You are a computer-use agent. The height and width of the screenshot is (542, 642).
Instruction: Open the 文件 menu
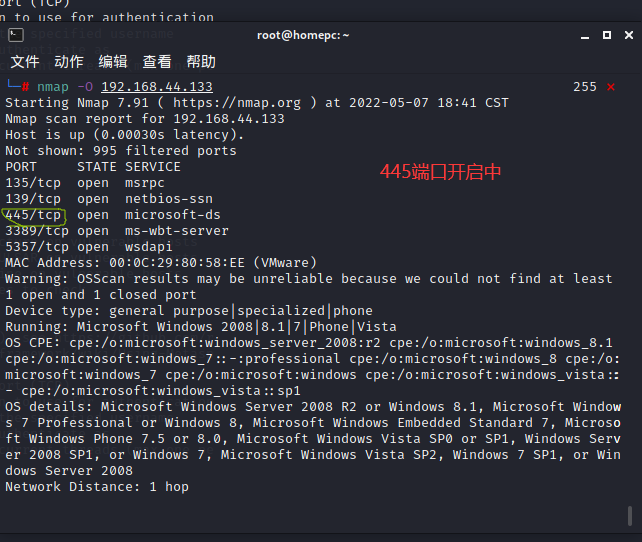25,62
